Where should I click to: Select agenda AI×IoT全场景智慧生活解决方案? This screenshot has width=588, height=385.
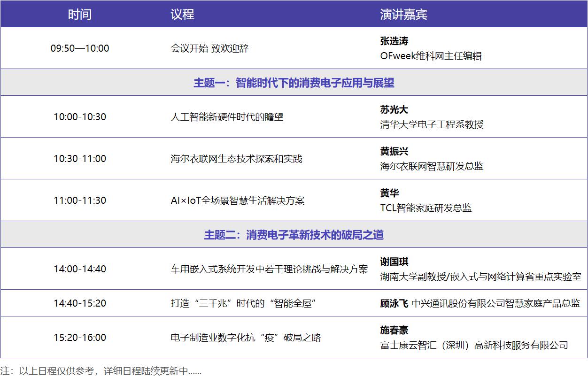coord(238,200)
